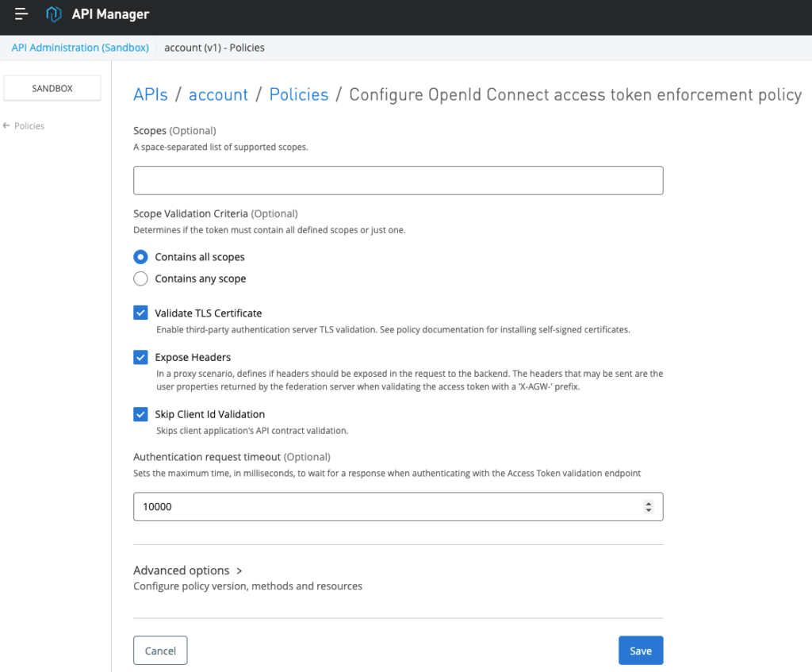The height and width of the screenshot is (672, 812).
Task: Disable Skip Client Id Validation checkbox
Action: [140, 414]
